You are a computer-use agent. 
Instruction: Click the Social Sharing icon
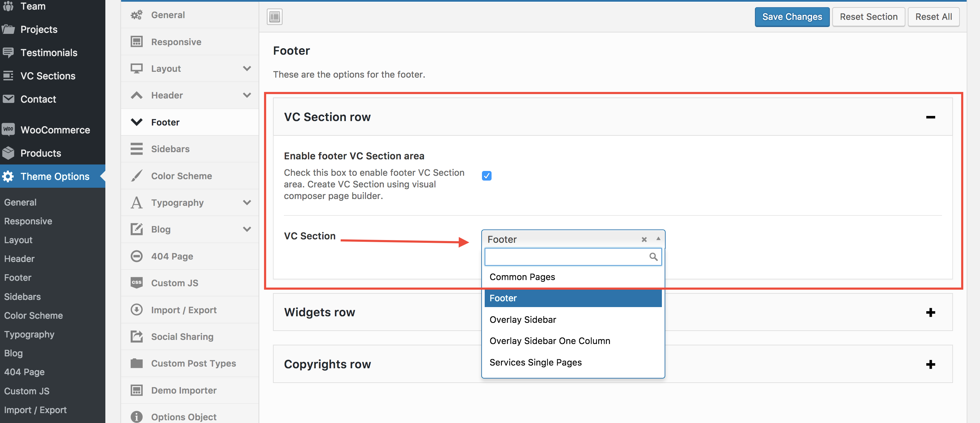click(x=136, y=336)
